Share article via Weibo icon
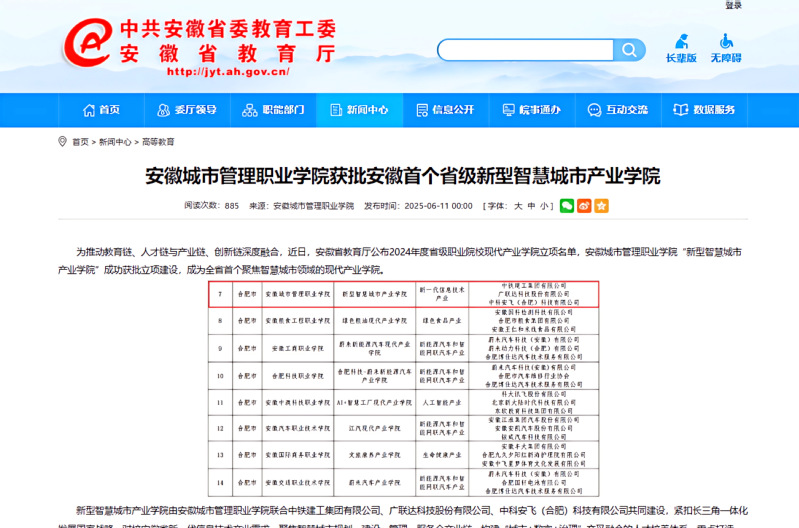This screenshot has width=799, height=528. click(584, 206)
